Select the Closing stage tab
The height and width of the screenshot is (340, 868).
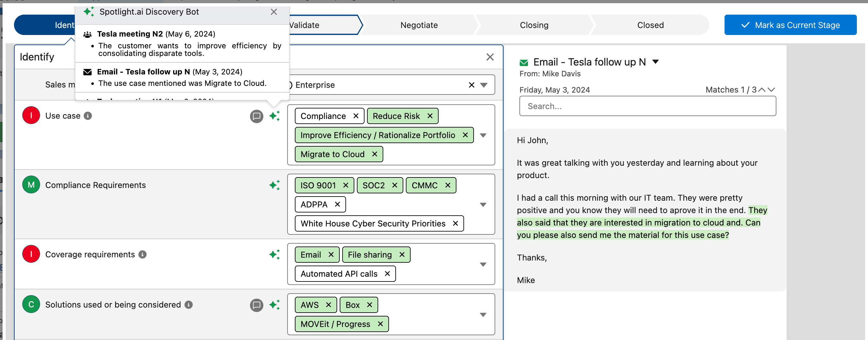[x=534, y=25]
